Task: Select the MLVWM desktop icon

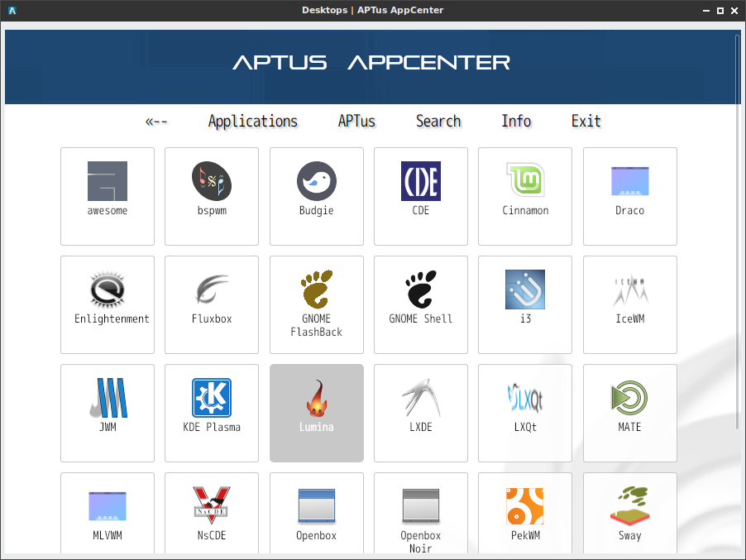Action: 108,506
